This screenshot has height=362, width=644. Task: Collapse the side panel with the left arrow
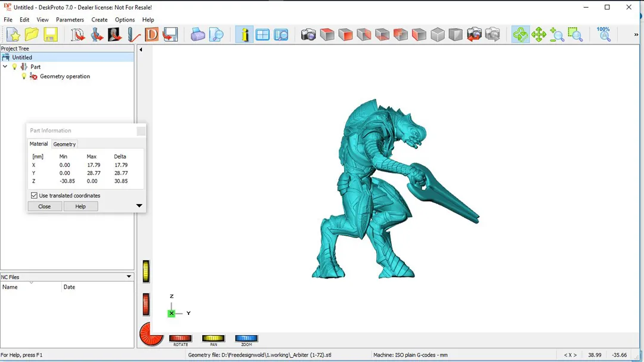coord(141,49)
